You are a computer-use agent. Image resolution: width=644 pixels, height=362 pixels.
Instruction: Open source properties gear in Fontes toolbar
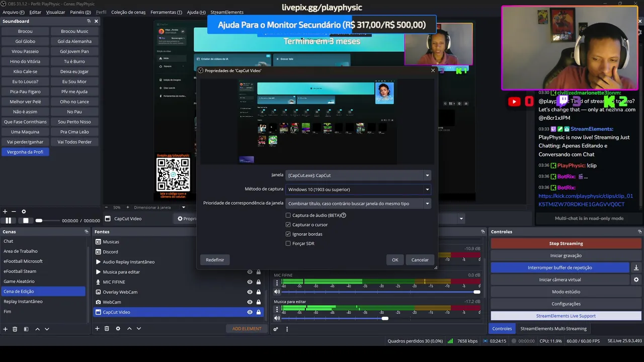click(118, 329)
